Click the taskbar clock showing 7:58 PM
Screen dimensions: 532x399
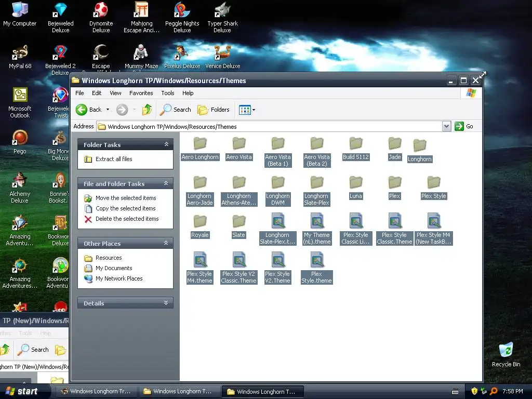click(x=513, y=392)
